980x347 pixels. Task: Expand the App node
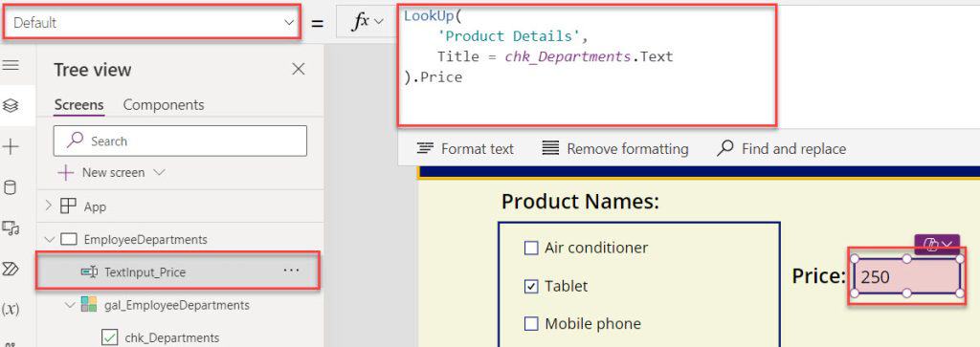click(x=48, y=206)
